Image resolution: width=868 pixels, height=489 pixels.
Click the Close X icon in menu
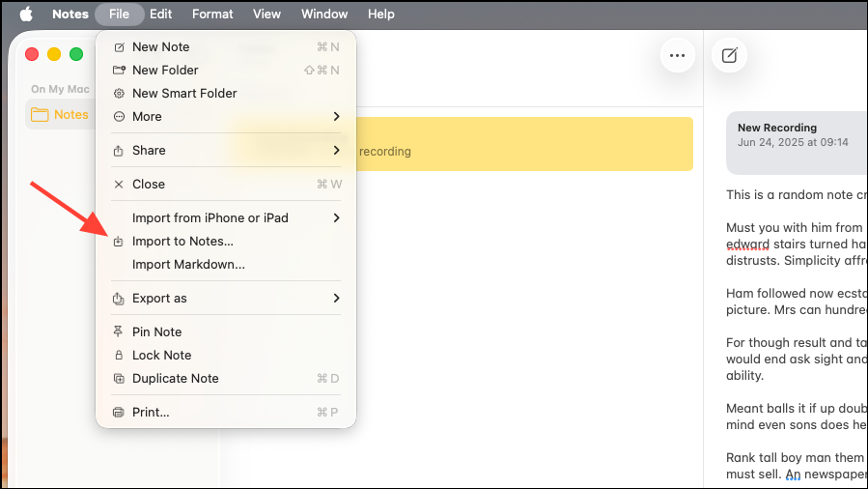coord(119,185)
